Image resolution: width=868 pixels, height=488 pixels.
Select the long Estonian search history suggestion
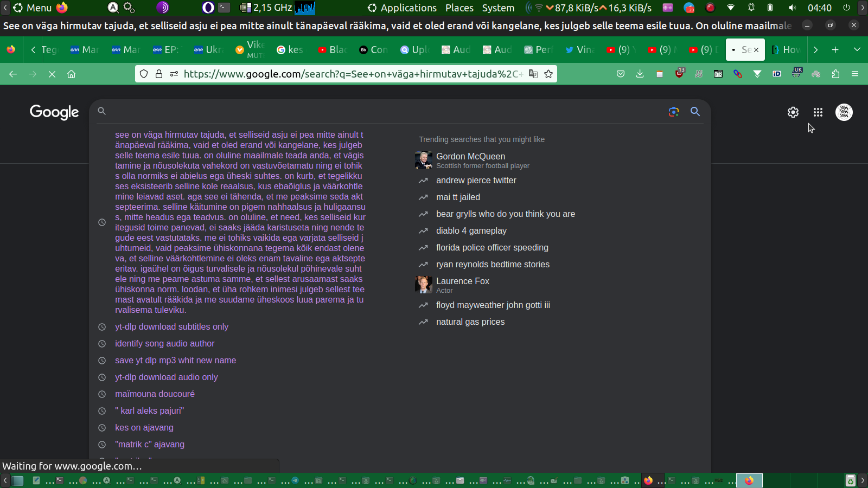240,222
